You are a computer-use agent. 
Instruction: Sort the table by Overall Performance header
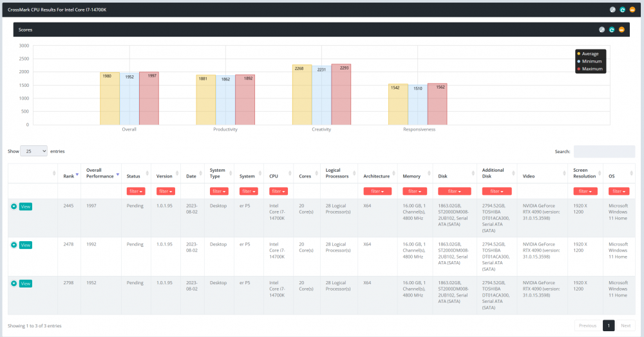(x=101, y=174)
